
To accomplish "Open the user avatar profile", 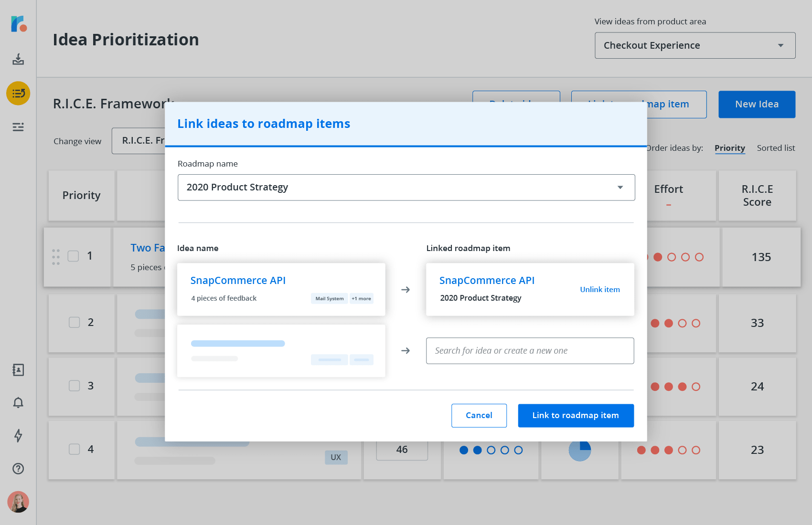I will [18, 502].
